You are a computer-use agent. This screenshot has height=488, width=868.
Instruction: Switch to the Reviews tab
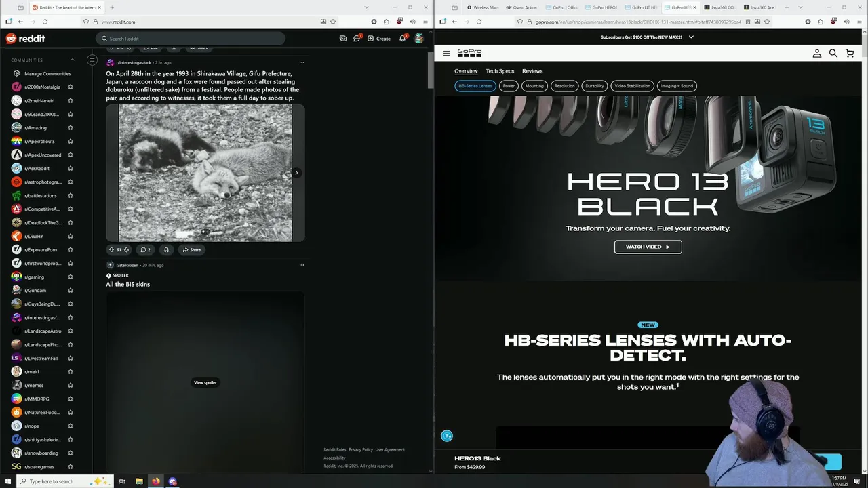click(532, 71)
